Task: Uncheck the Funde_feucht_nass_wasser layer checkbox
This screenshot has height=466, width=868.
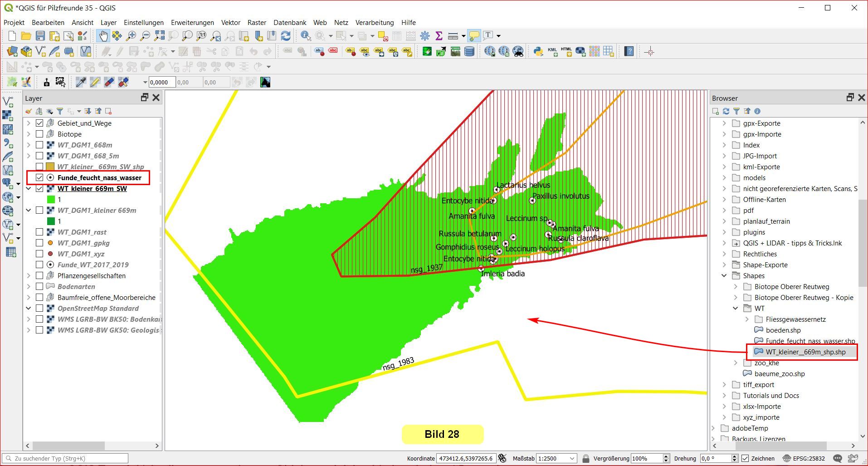Action: coord(39,178)
